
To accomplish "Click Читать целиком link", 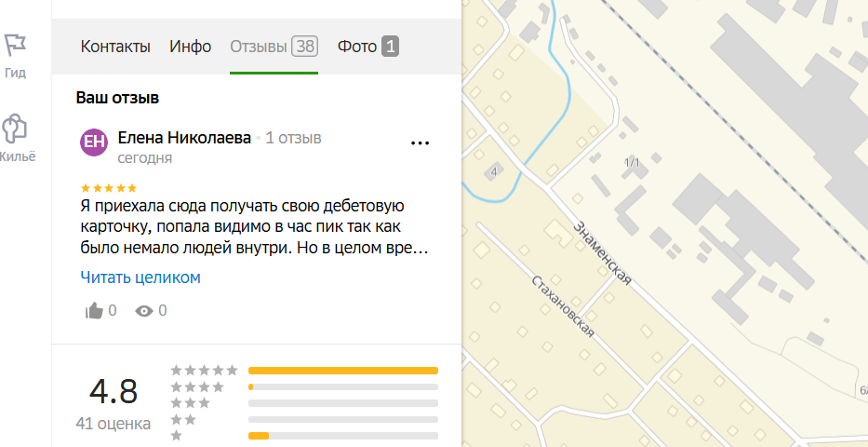I will 140,277.
